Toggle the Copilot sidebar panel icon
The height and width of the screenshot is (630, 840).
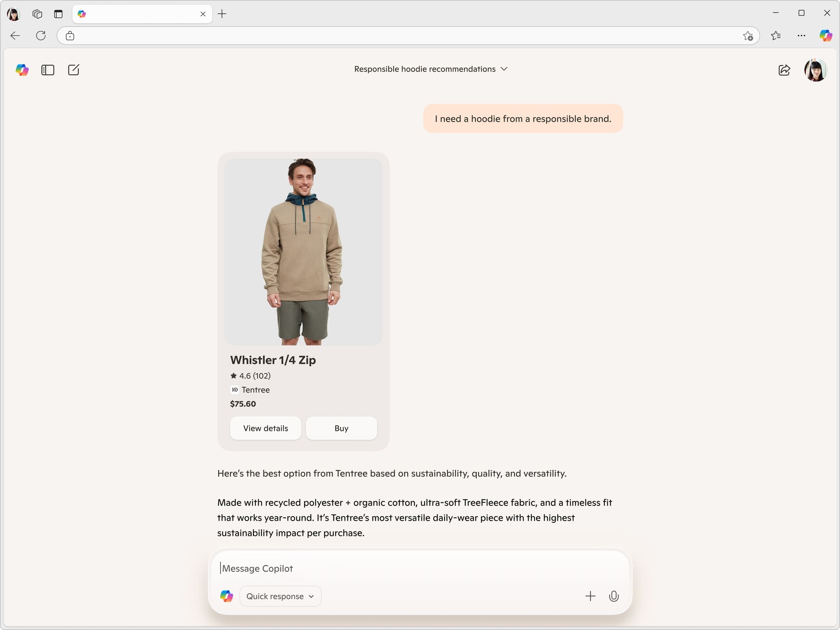point(48,70)
